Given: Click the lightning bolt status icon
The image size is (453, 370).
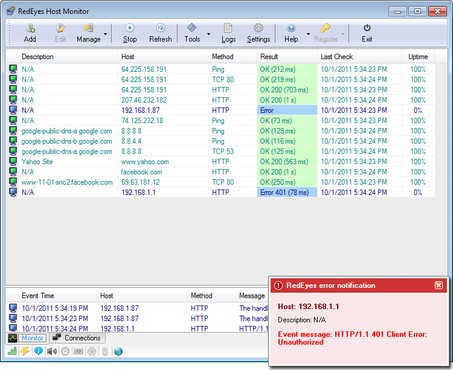Looking at the screenshot, I should [25, 351].
